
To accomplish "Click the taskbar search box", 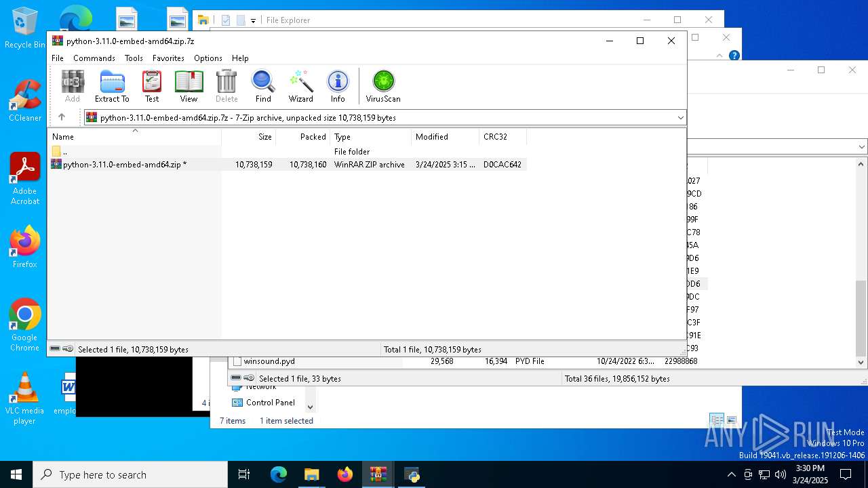I will [x=130, y=474].
